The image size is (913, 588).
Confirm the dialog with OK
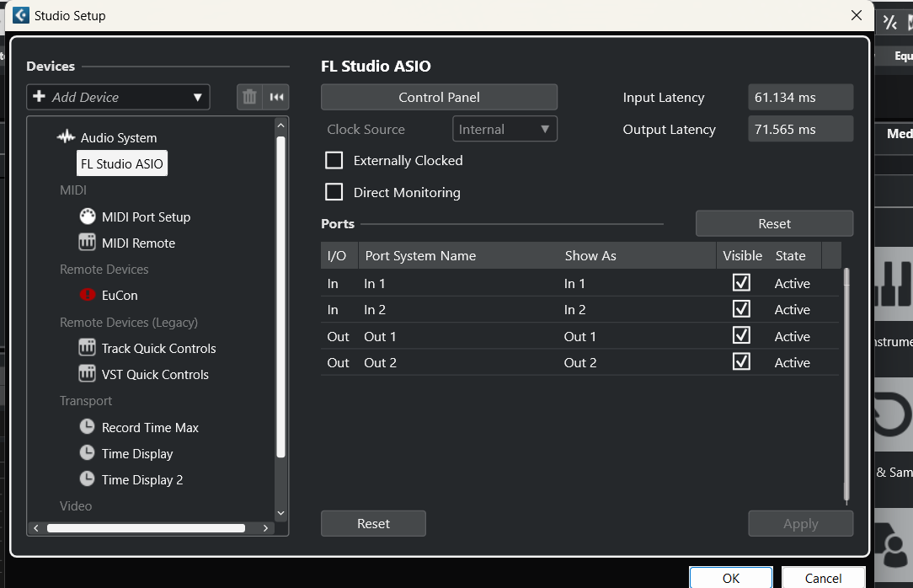tap(731, 578)
